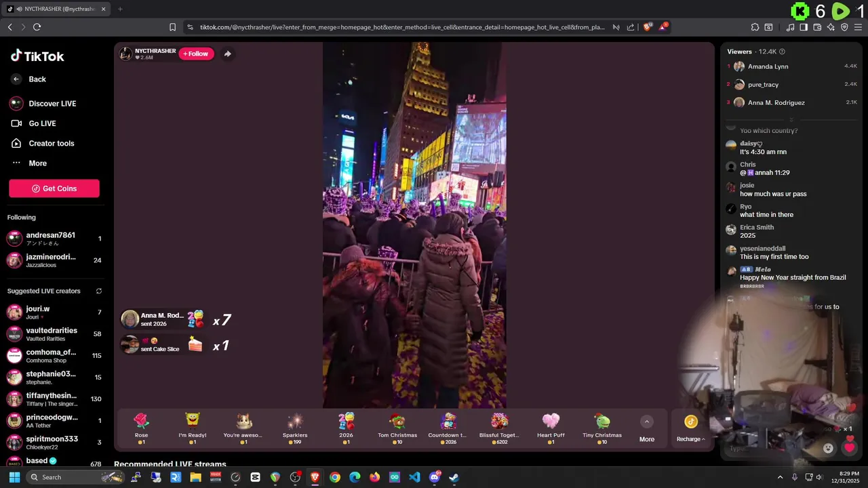Select the NYCTHRASHER browser tab
Viewport: 868px width, 488px height.
[x=56, y=9]
